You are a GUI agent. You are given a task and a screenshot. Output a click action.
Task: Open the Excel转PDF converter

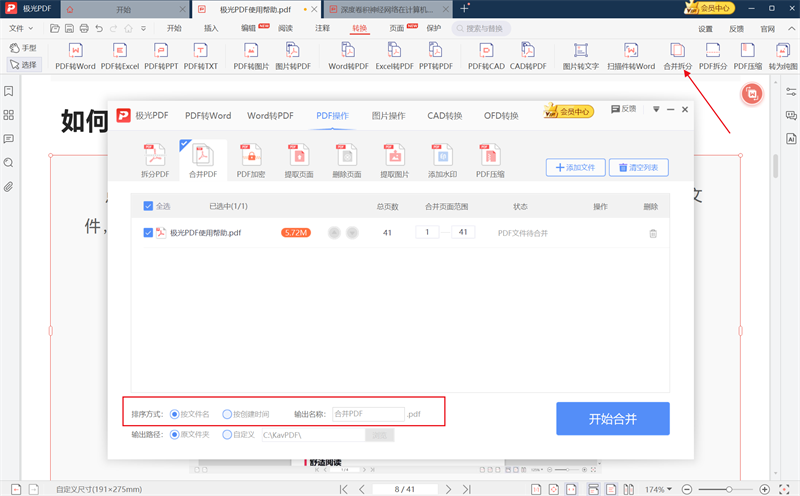[394, 57]
